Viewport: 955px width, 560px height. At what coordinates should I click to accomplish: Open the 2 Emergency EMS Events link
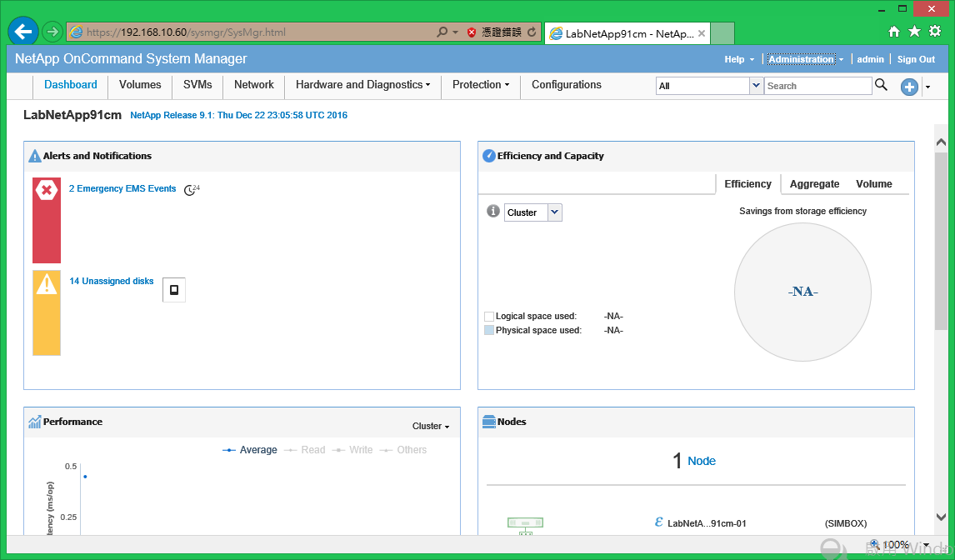pos(122,188)
